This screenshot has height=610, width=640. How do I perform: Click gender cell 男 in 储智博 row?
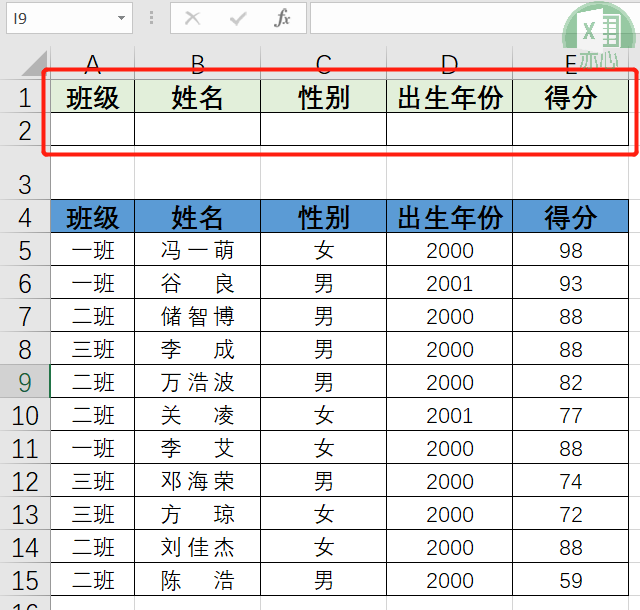point(324,316)
